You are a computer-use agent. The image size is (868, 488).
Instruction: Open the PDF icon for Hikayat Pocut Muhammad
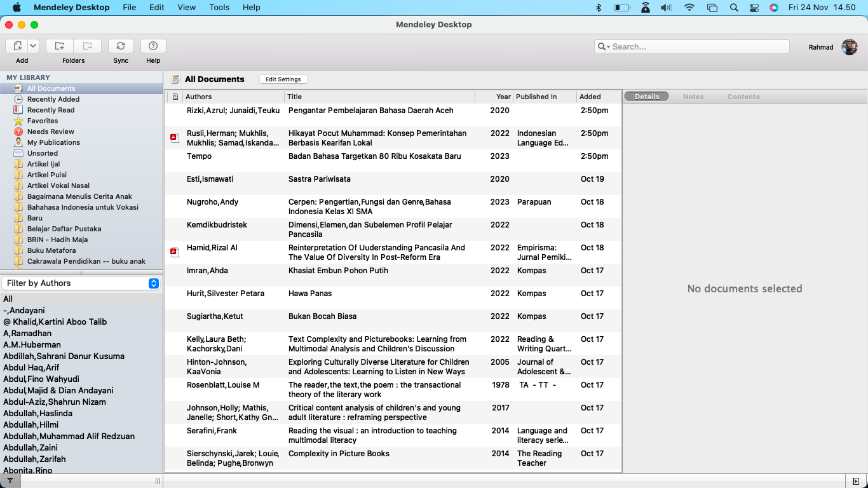[x=174, y=138]
